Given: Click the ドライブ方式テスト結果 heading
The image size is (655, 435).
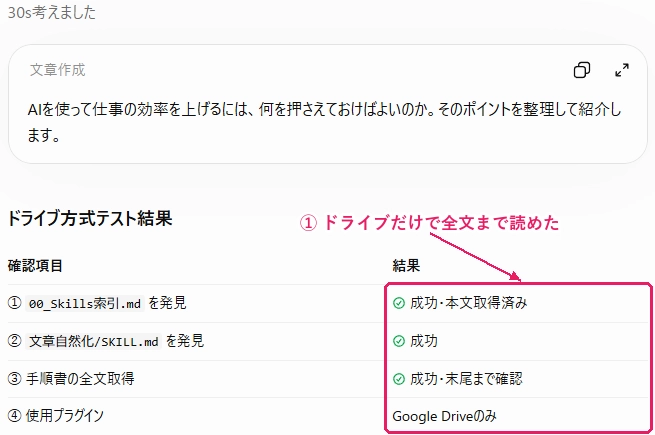Looking at the screenshot, I should pyautogui.click(x=90, y=218).
